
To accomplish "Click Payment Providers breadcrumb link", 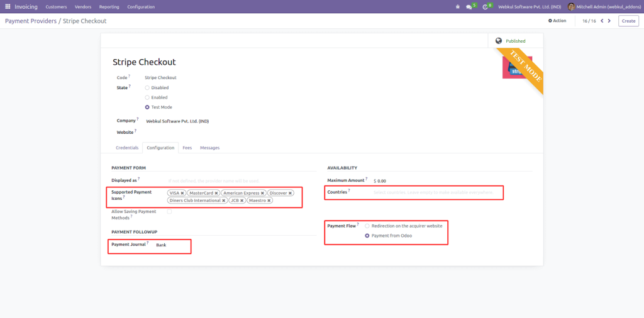I will coord(31,21).
